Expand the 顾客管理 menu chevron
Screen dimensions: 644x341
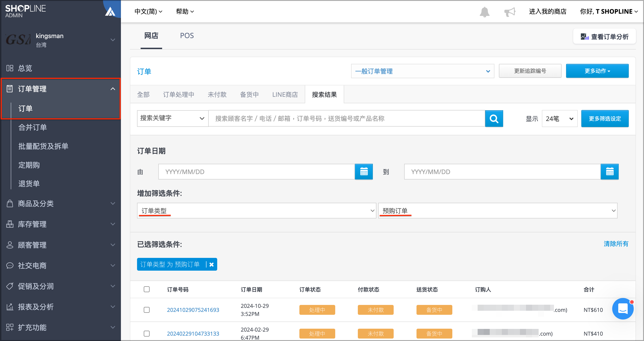point(113,245)
